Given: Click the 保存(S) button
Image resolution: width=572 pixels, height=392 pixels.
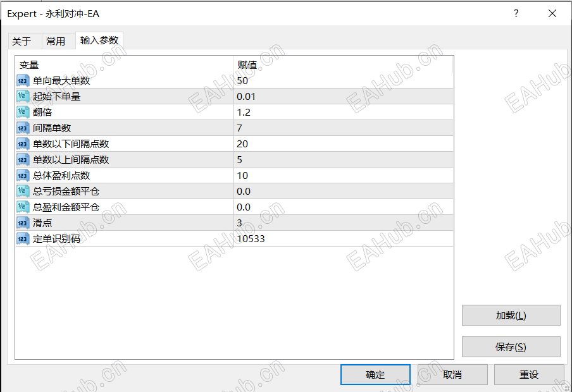Looking at the screenshot, I should (x=511, y=346).
